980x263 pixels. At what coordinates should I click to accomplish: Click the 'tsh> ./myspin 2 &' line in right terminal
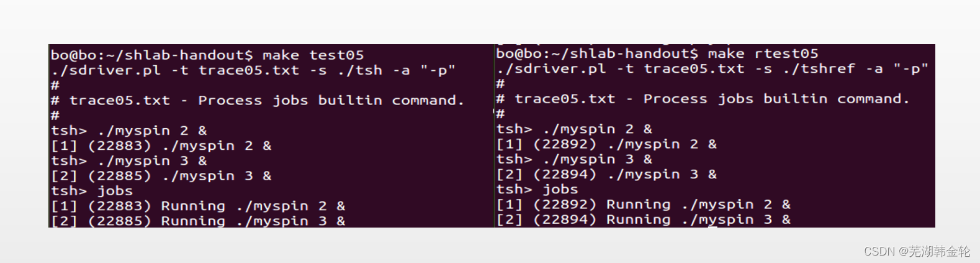(x=574, y=129)
